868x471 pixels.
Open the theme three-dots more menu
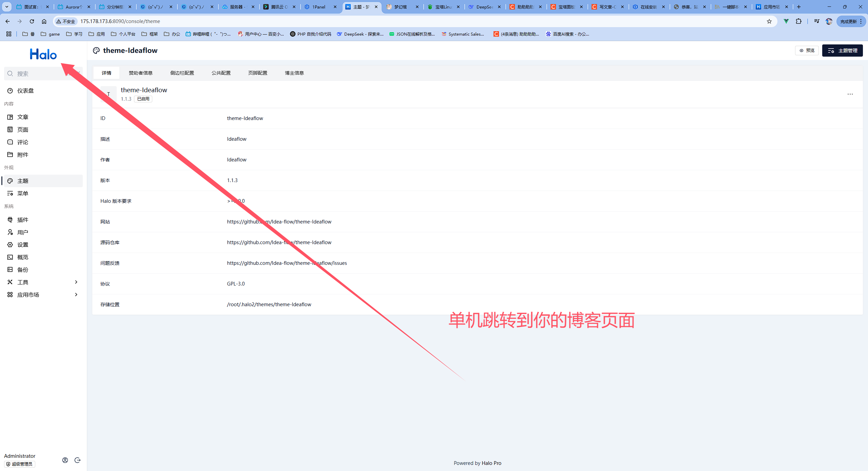click(850, 94)
